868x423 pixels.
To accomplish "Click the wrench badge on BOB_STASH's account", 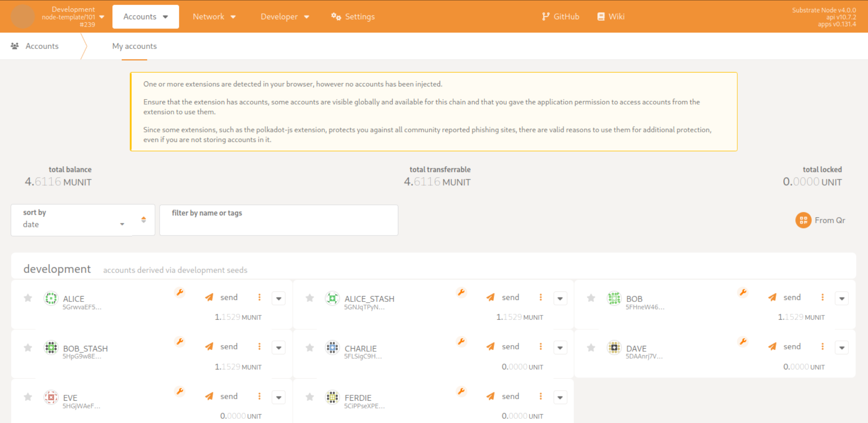I will [x=180, y=342].
